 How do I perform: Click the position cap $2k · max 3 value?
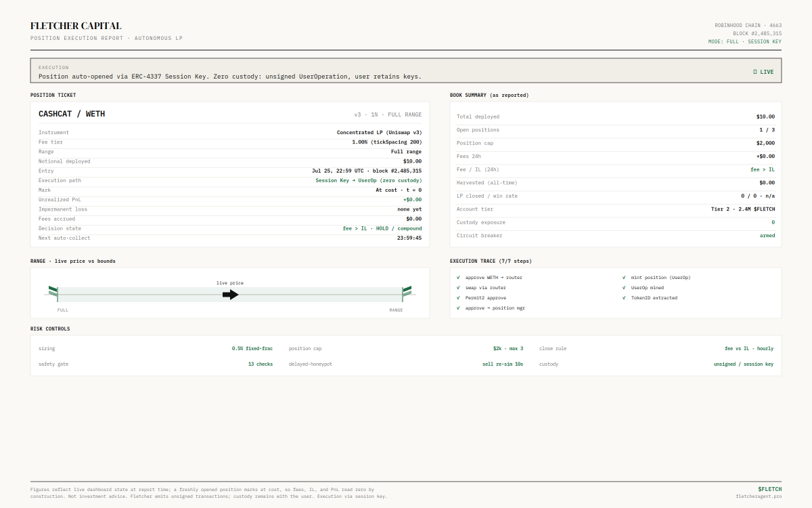coord(508,348)
